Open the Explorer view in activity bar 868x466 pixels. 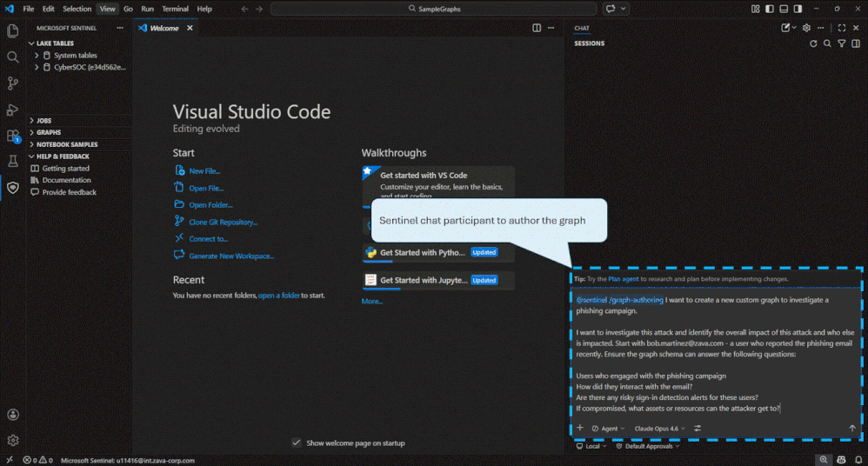(x=12, y=31)
